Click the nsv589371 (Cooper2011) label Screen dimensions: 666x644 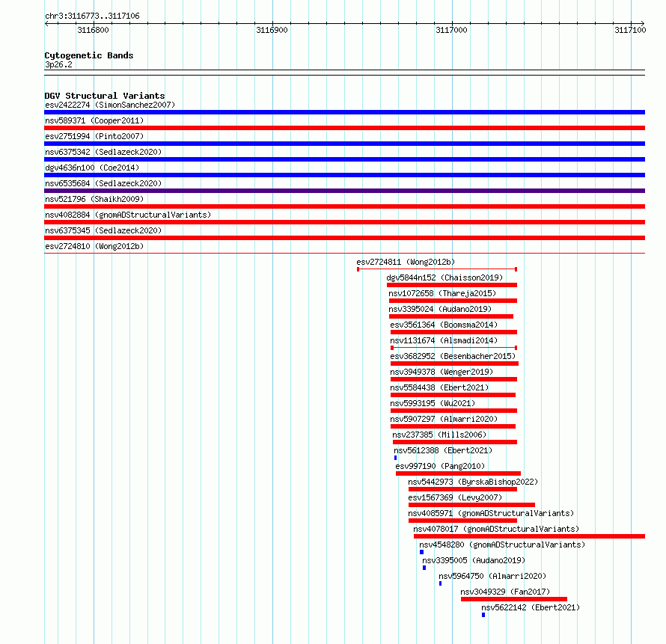click(94, 120)
